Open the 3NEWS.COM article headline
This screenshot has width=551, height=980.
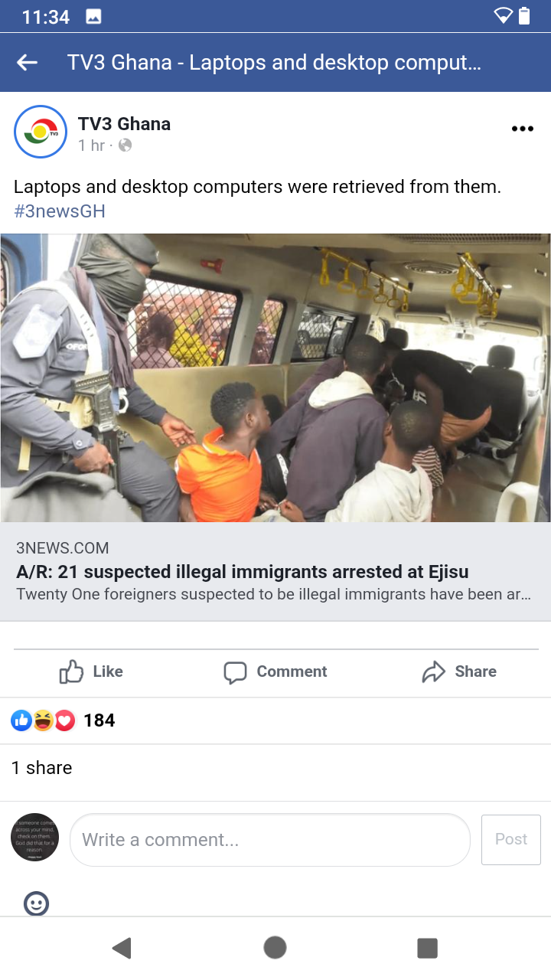tap(242, 572)
